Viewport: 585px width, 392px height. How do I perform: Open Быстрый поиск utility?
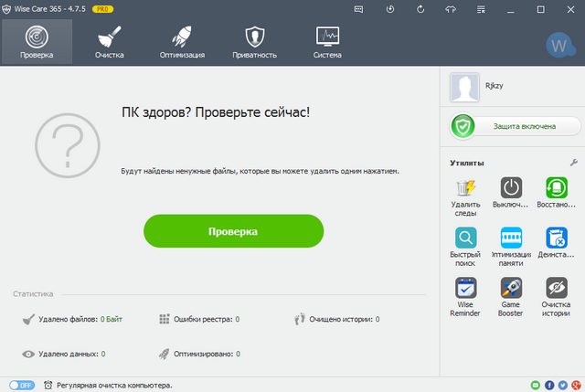tap(465, 245)
